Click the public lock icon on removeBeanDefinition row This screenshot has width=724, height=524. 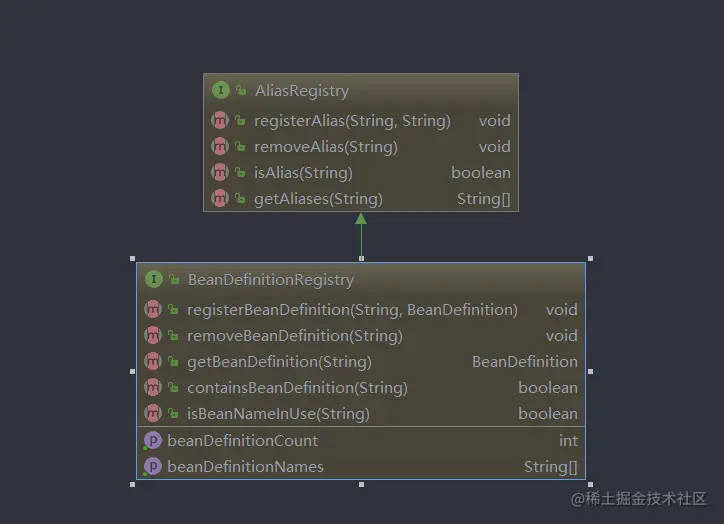173,335
